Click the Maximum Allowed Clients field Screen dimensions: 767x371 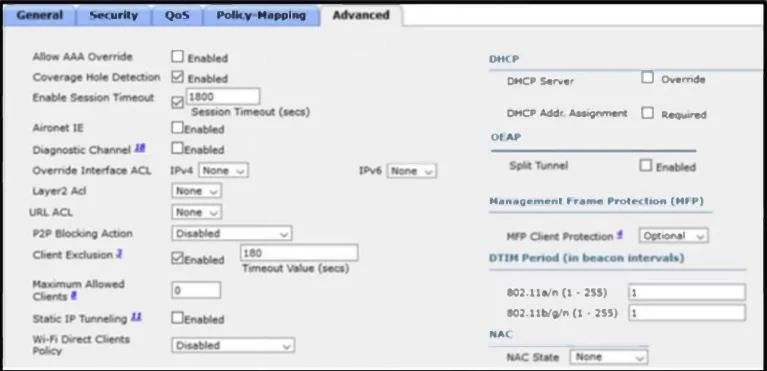(x=196, y=290)
